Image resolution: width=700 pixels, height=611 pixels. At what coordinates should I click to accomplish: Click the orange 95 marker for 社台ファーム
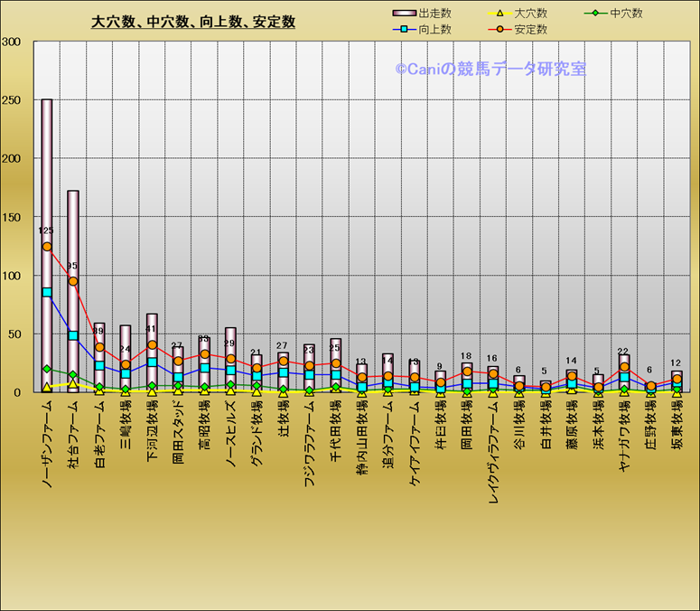pos(73,281)
